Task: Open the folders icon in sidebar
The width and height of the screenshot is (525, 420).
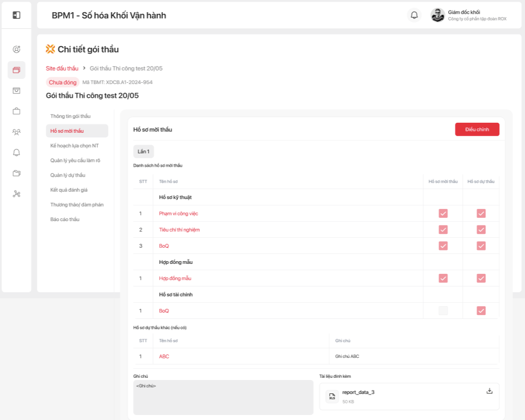Action: tap(17, 173)
